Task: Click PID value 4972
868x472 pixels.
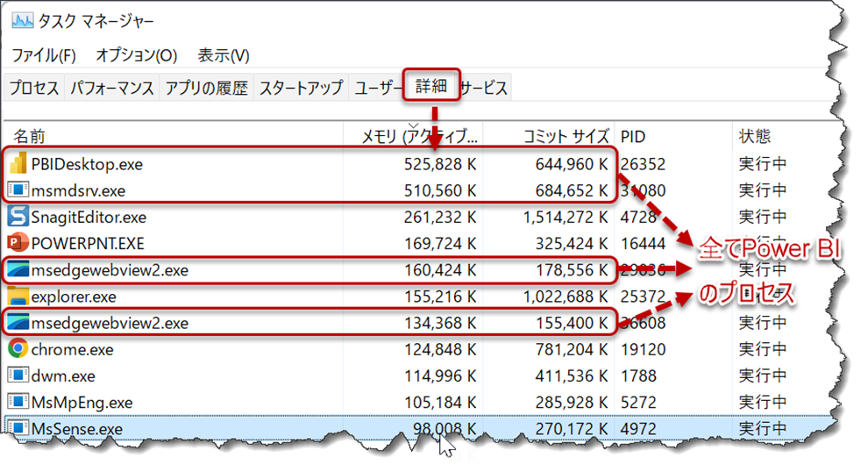Action: click(638, 429)
